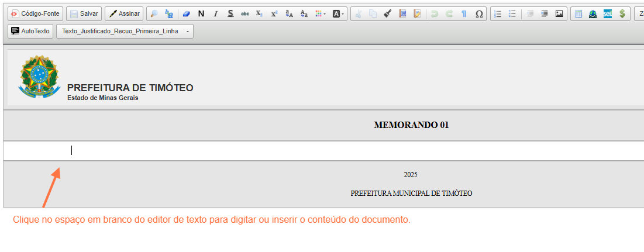Open the Find magnifier tool

tap(154, 13)
